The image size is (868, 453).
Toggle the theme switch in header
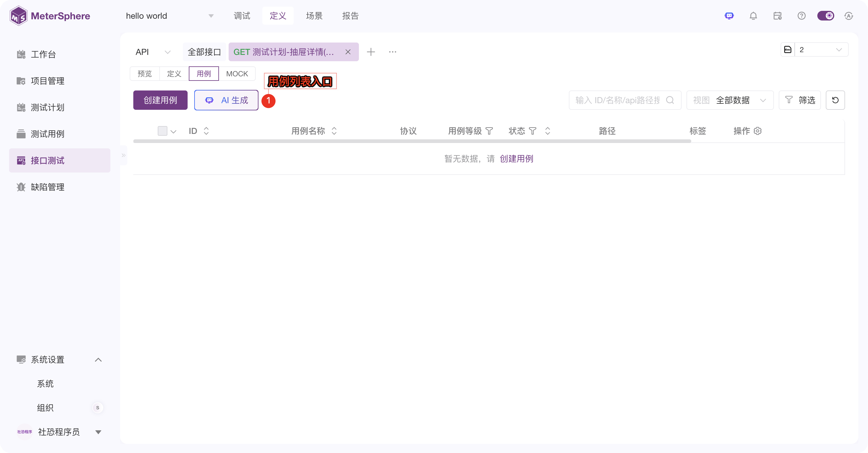825,16
